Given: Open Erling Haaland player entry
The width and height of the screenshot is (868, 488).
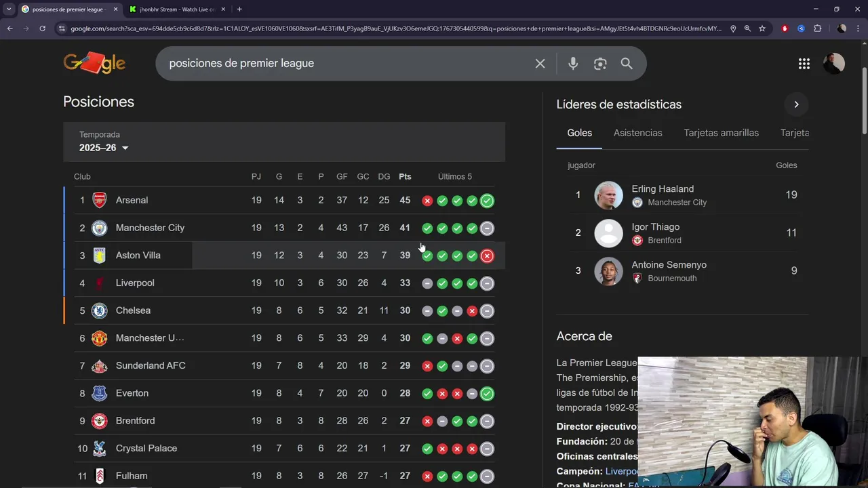Looking at the screenshot, I should pos(682,195).
